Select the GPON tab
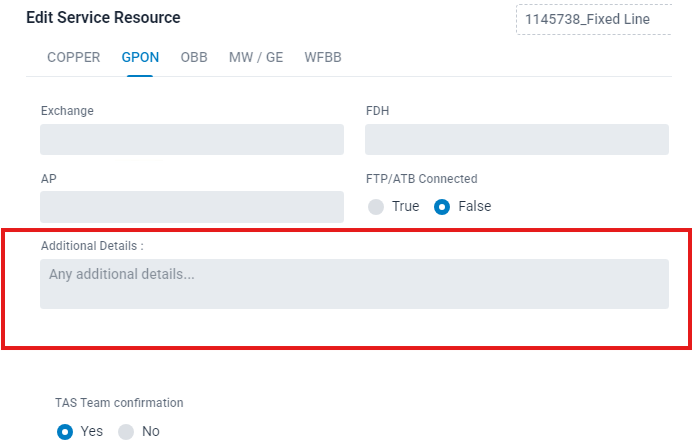Screen dimensions: 693x446 click(x=140, y=57)
